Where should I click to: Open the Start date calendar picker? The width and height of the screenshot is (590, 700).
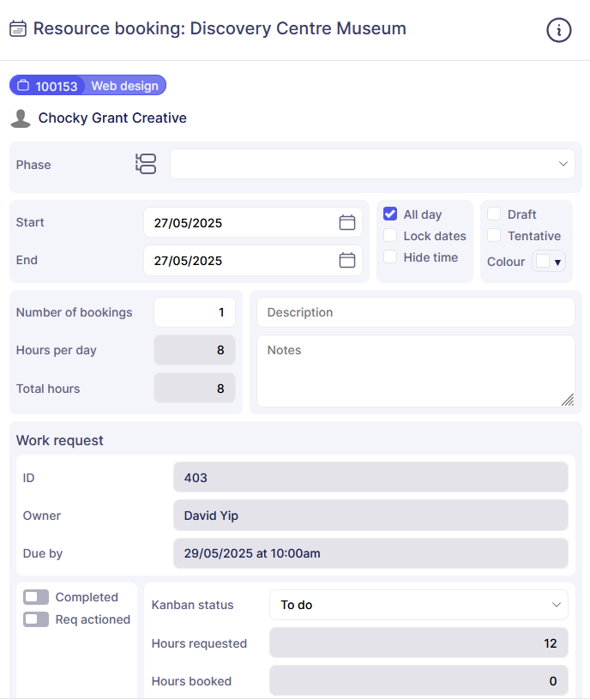(346, 223)
